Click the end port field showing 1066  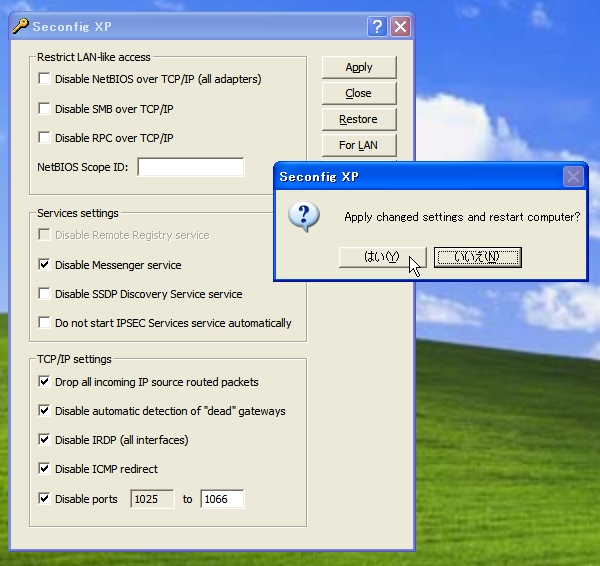pyautogui.click(x=222, y=499)
